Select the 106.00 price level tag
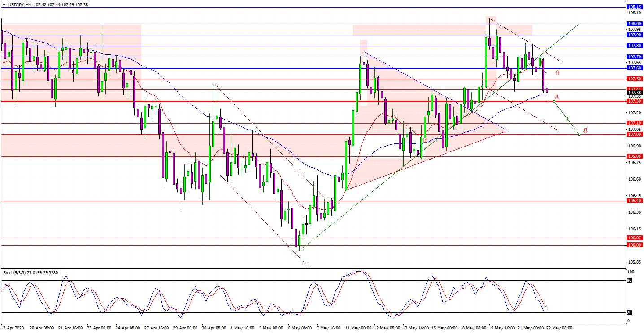Viewport: 644px width, 333px height. [635, 245]
